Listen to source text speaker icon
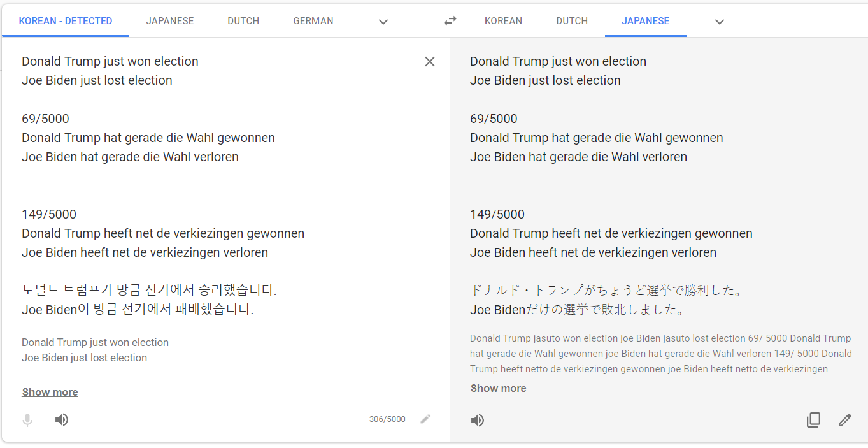Viewport: 868px width, 448px height. tap(62, 420)
